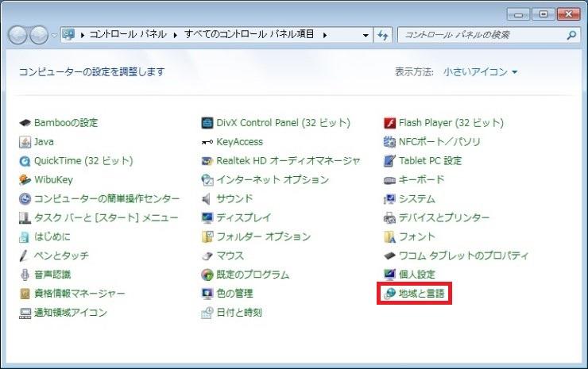
Task: Click the 地域と言語 globe icon
Action: 389,294
